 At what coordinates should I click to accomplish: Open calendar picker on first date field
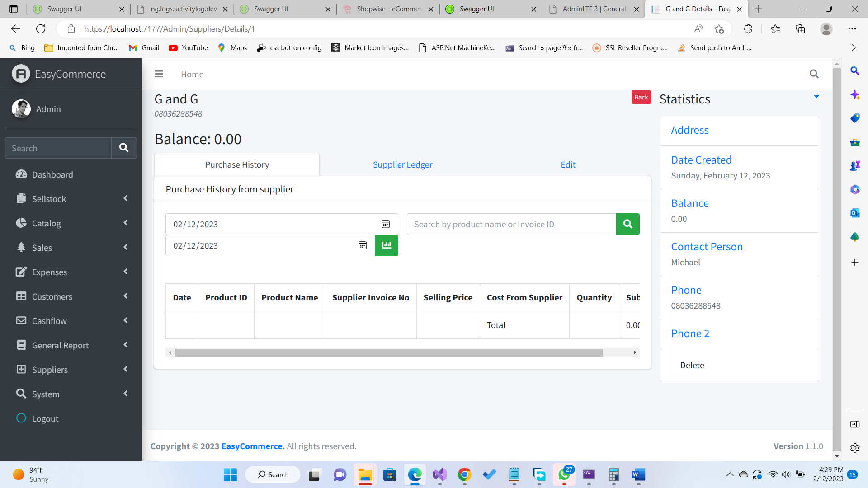tap(385, 224)
